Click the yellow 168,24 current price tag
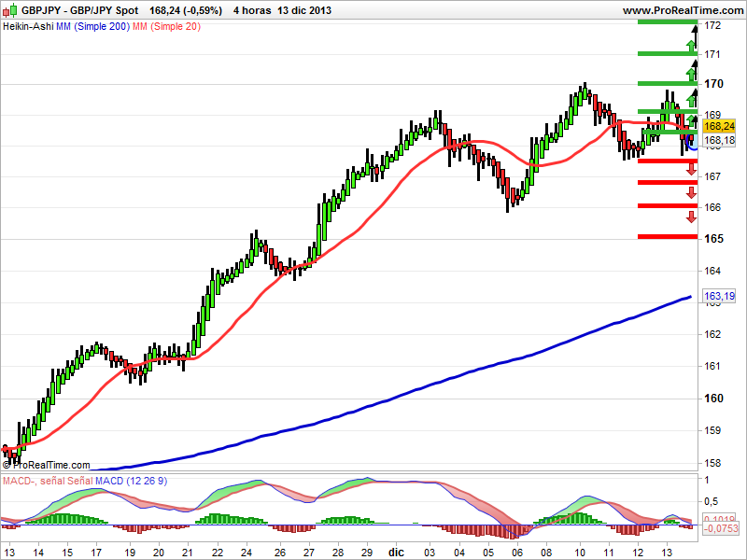The image size is (747, 560). [719, 126]
